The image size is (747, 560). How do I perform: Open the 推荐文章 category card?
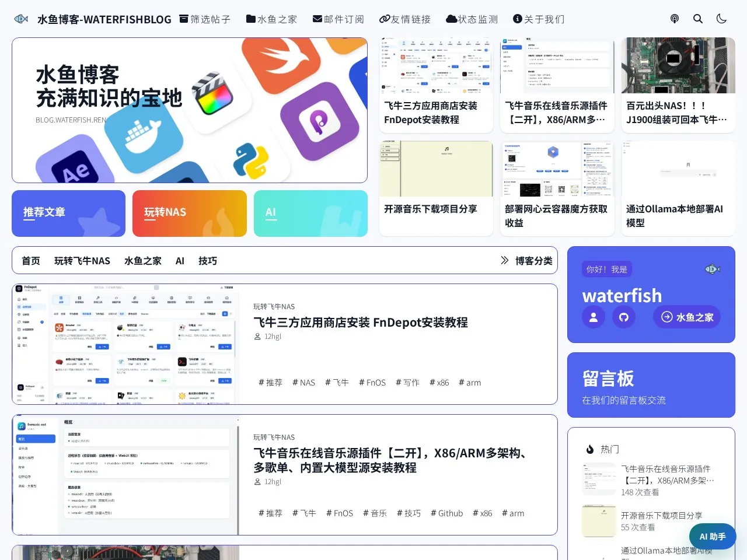(69, 213)
